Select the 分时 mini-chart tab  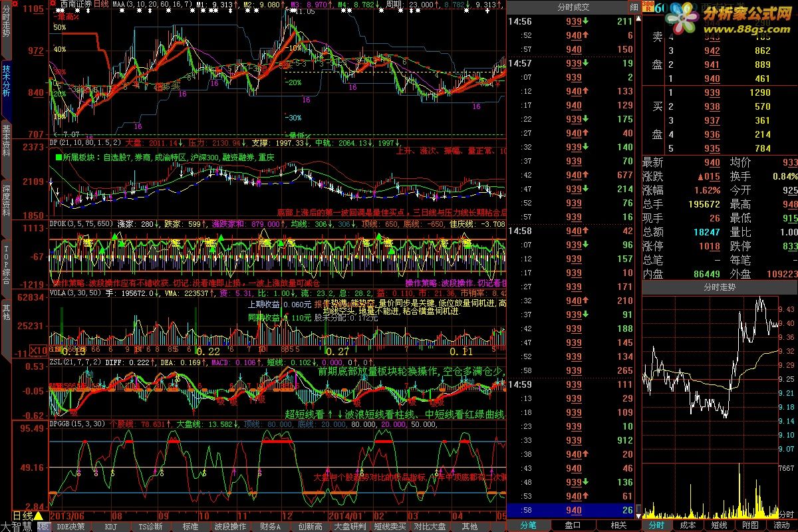(656, 525)
